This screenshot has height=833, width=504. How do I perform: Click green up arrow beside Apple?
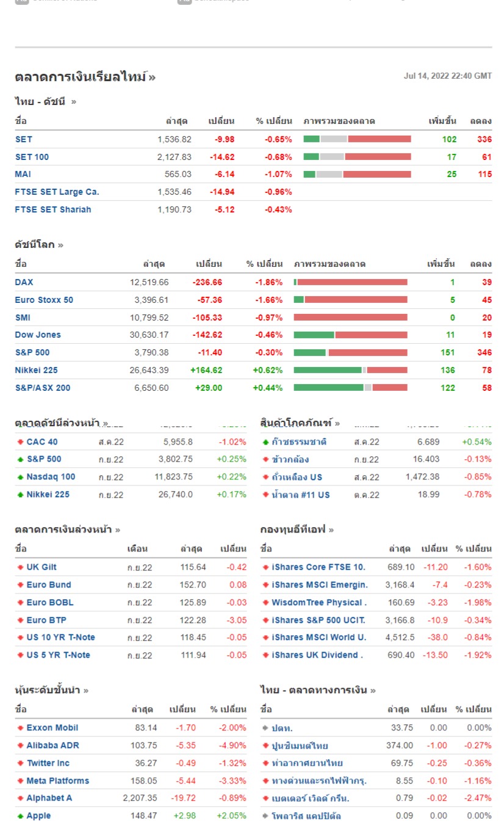click(x=20, y=816)
